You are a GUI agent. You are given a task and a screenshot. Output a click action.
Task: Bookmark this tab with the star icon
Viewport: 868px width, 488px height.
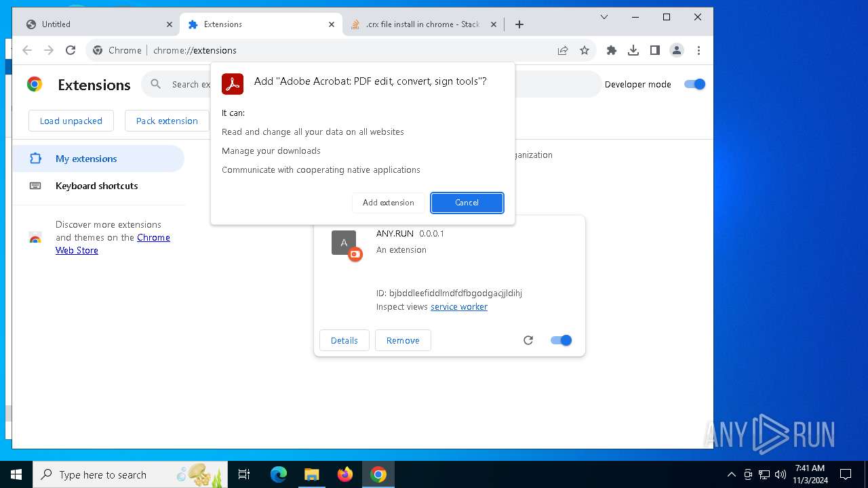585,50
